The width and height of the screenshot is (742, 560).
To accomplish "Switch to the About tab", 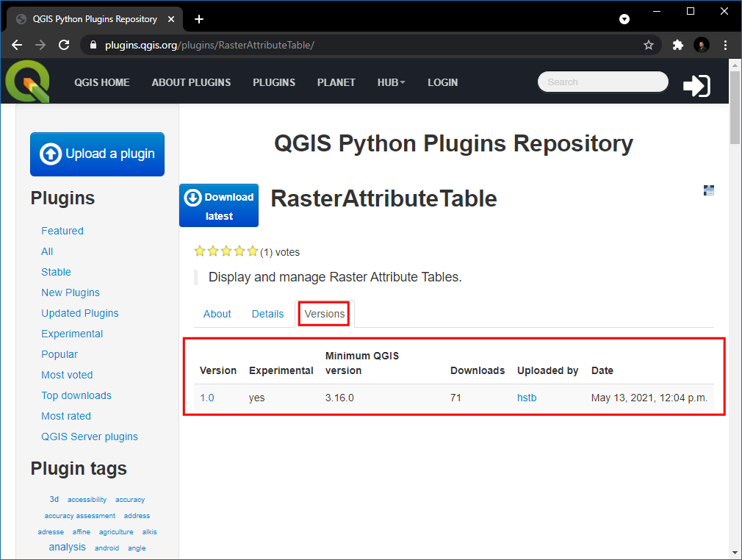I will (x=217, y=314).
